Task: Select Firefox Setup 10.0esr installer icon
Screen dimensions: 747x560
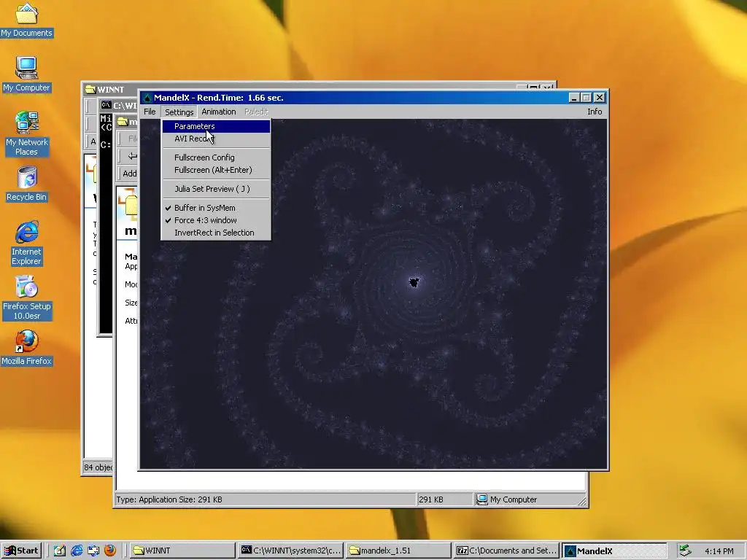Action: pos(27,297)
